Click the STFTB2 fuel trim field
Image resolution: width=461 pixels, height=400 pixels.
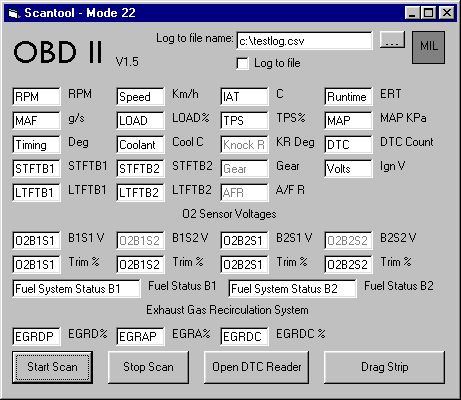click(140, 169)
